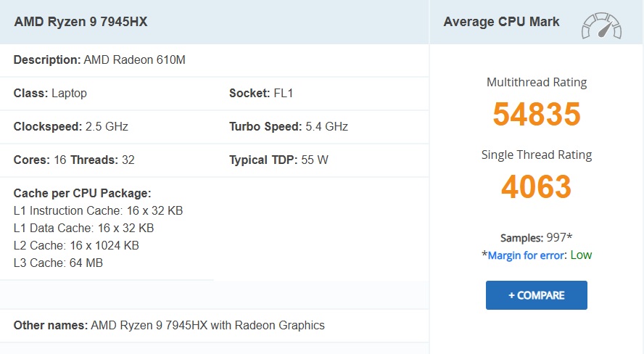The image size is (644, 354).
Task: Click the Clockspeed: 2.5 GHz field
Action: 70,126
